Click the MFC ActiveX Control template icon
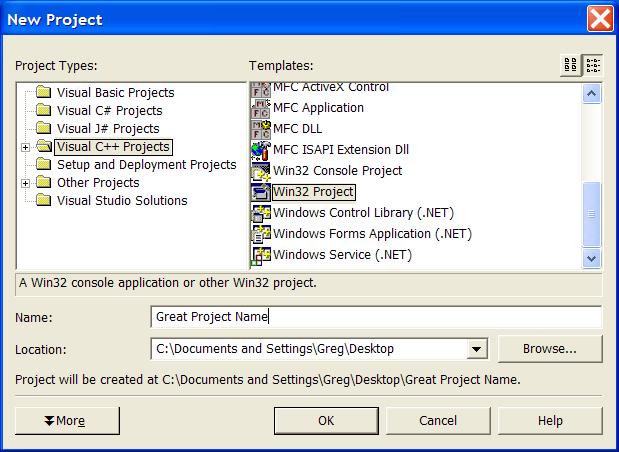The height and width of the screenshot is (452, 619). 261,90
